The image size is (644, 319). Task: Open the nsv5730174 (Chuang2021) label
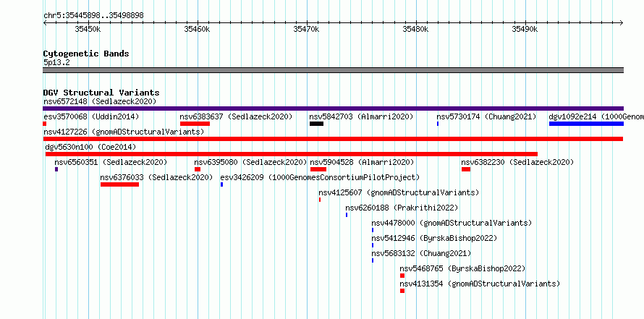(486, 116)
